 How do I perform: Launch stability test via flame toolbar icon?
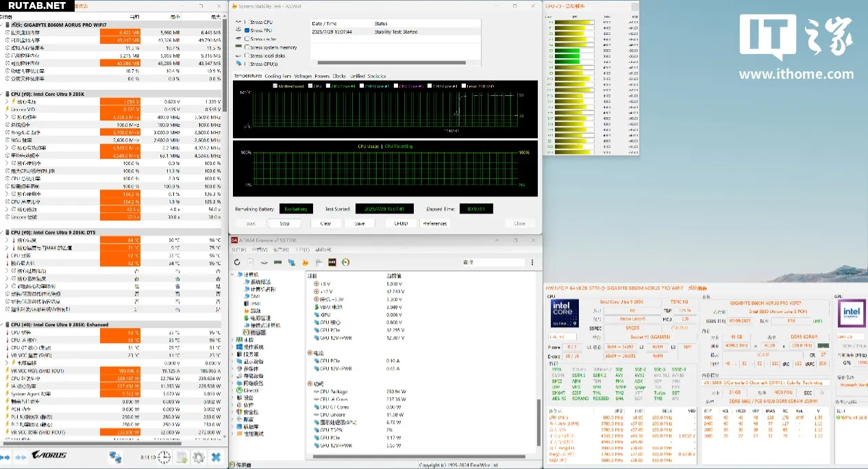coord(304,262)
